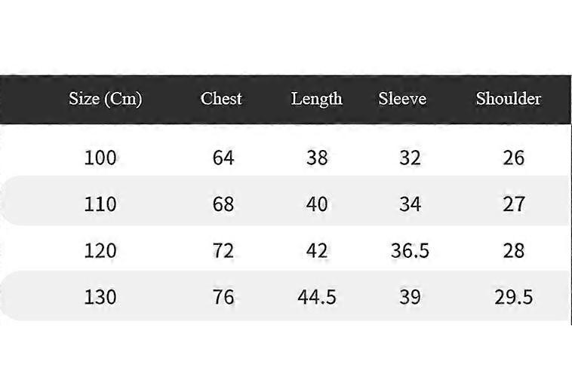Select size 100 in the first row
Image resolution: width=572 pixels, height=392 pixels.
(100, 158)
